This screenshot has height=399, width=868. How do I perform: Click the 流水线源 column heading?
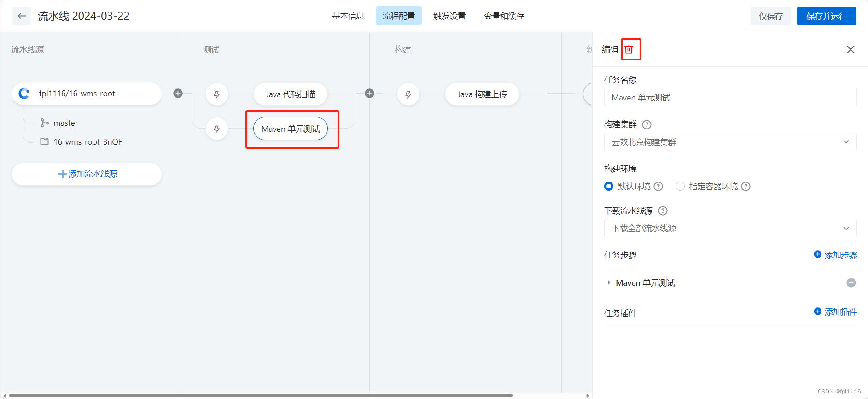pos(28,50)
